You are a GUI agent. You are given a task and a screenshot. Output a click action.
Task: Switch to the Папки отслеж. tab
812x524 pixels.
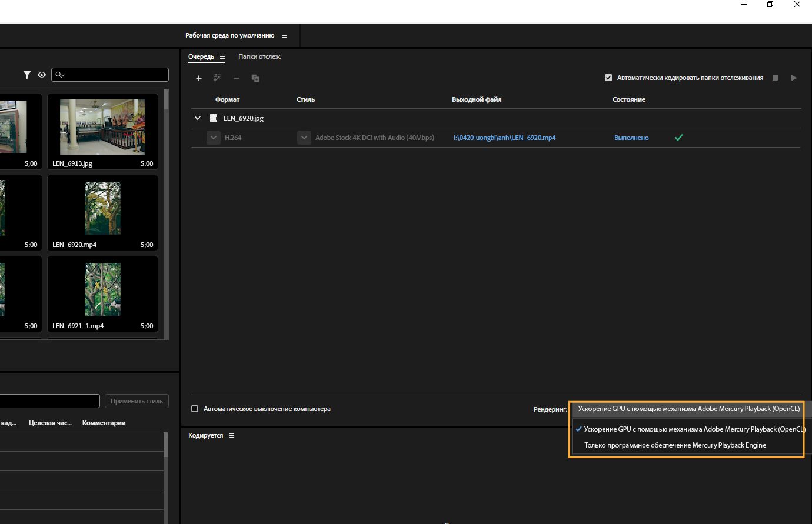pyautogui.click(x=259, y=57)
